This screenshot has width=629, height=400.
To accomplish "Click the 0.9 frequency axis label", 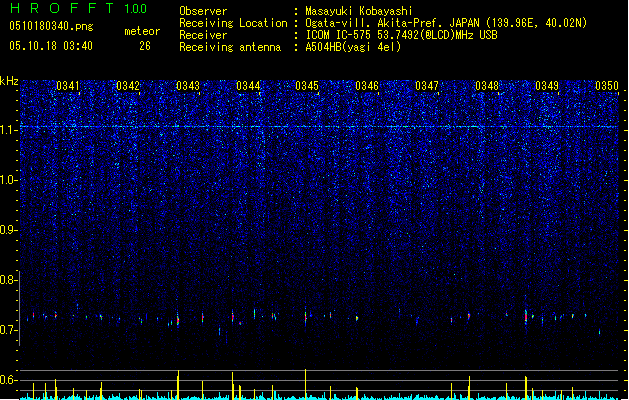I will point(9,230).
